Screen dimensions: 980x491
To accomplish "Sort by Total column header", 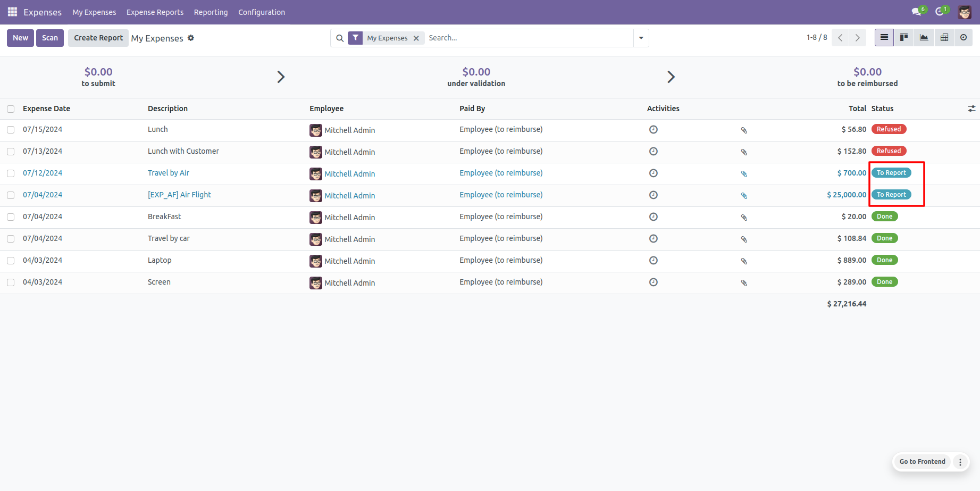I will pyautogui.click(x=857, y=109).
